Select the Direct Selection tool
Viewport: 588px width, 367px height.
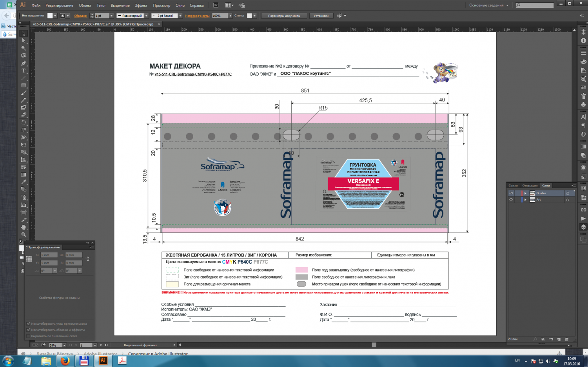pyautogui.click(x=24, y=41)
